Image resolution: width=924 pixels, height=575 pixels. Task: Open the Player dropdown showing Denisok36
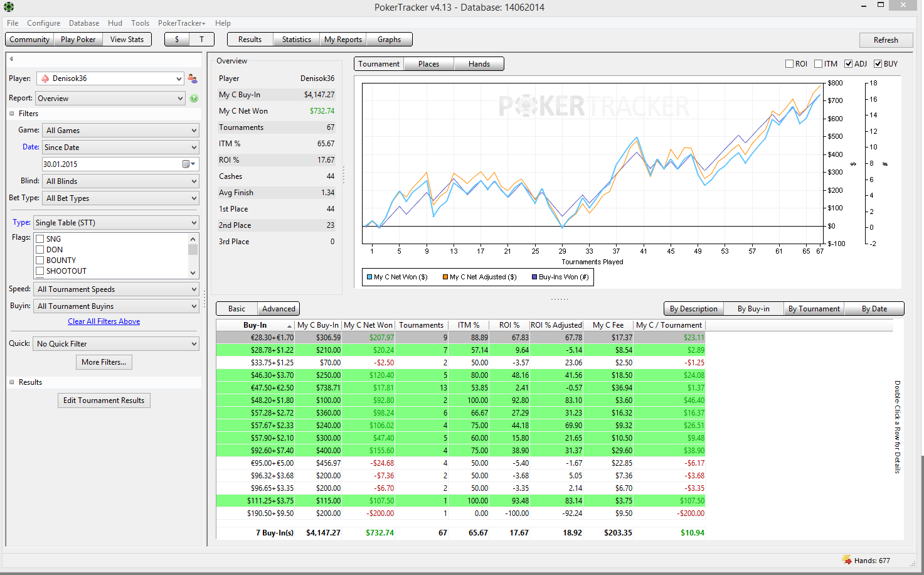click(110, 78)
